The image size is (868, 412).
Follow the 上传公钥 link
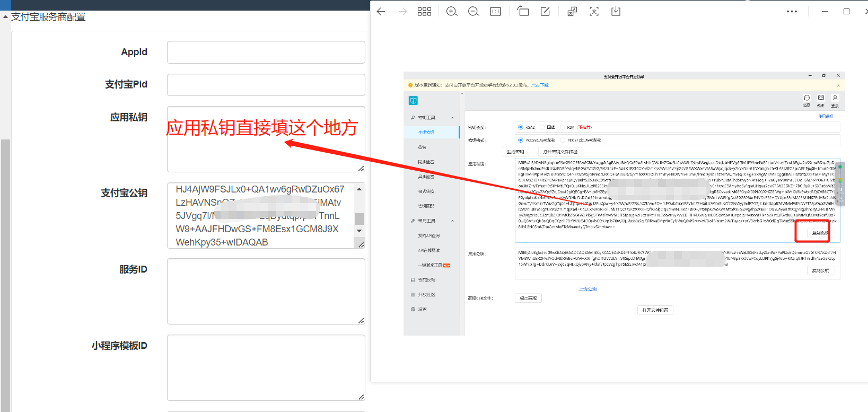point(588,289)
